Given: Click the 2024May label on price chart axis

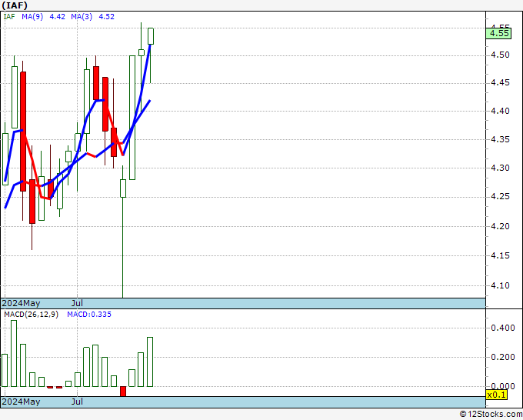Looking at the screenshot, I should (21, 303).
